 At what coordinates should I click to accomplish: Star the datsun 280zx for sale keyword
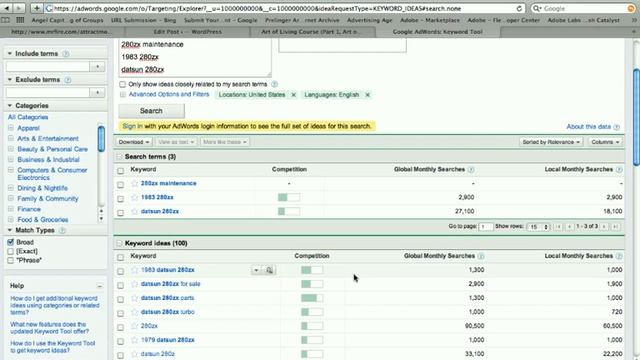point(134,284)
